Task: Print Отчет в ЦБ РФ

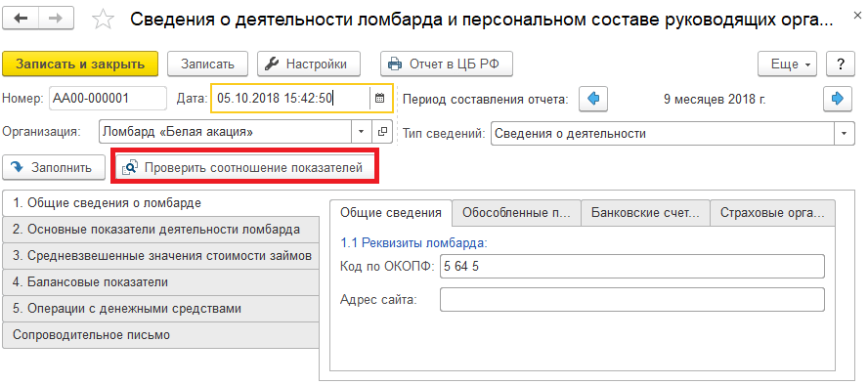Action: [x=446, y=64]
